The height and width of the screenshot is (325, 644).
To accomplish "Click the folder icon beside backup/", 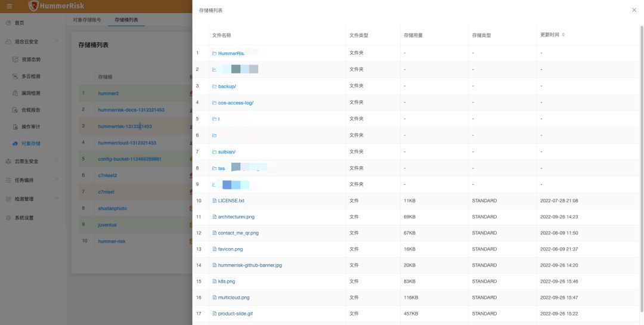I will [x=214, y=86].
